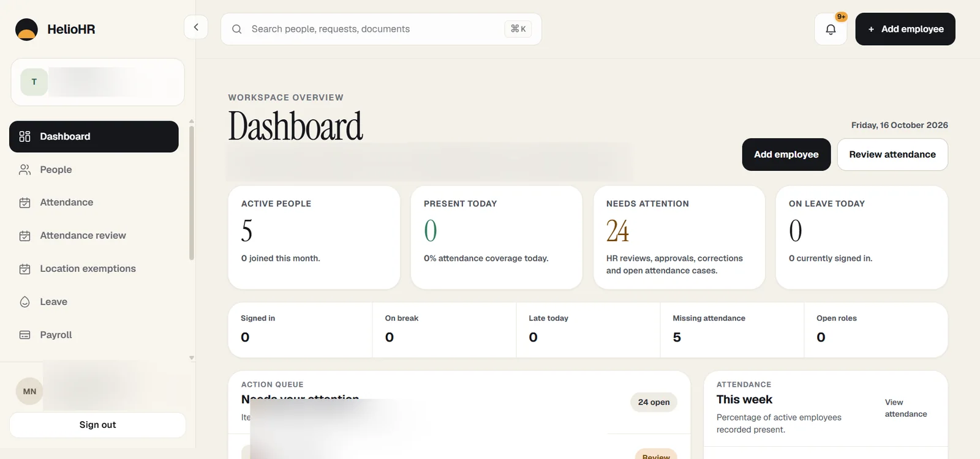Click the Dashboard grid icon in sidebar
This screenshot has width=980, height=459.
[x=25, y=136]
